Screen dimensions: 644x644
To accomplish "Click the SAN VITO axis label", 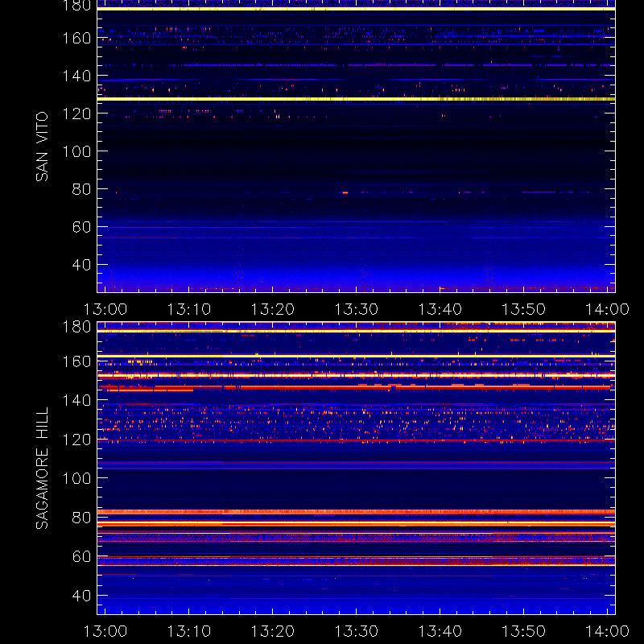I will 42,147.
